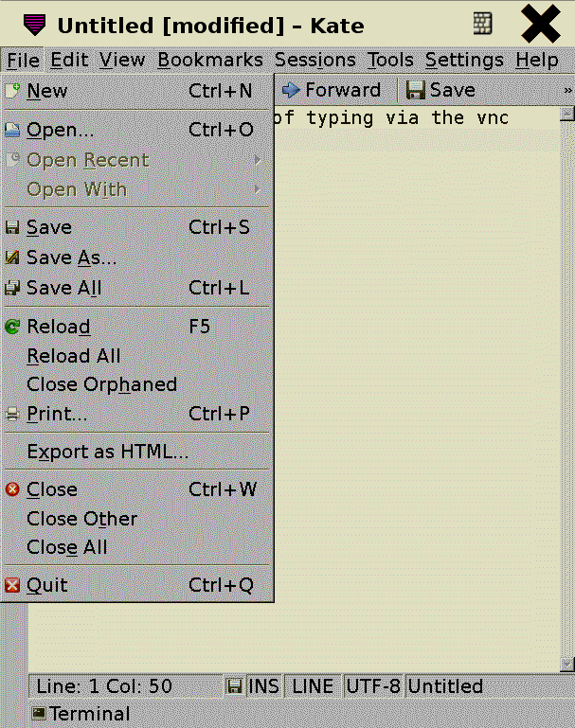Viewport: 575px width, 728px height.
Task: Click the green Reload icon
Action: [12, 327]
